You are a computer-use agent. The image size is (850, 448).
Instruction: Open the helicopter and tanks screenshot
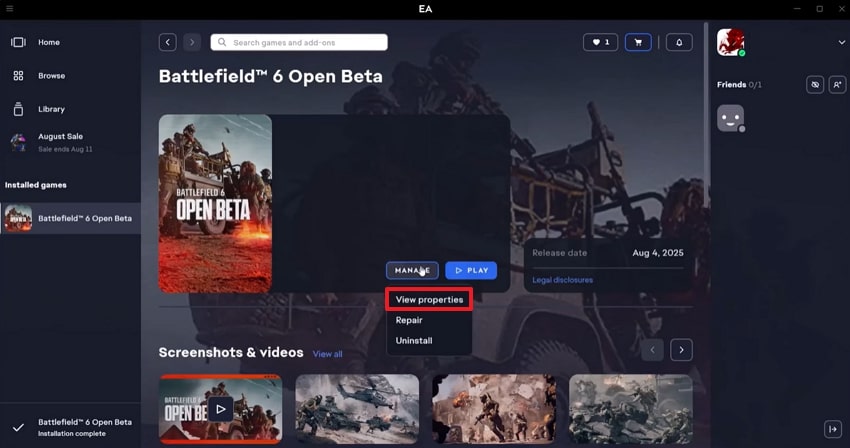coord(357,409)
